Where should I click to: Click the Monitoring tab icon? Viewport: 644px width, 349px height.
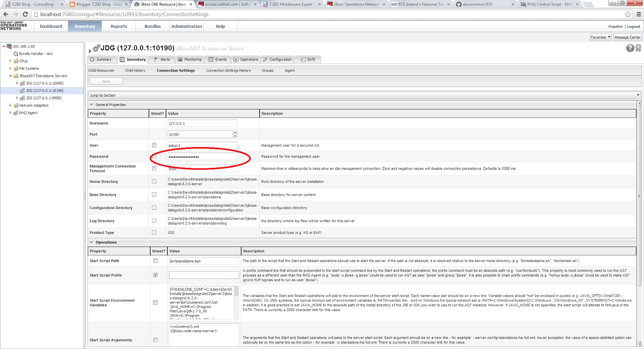tap(180, 59)
